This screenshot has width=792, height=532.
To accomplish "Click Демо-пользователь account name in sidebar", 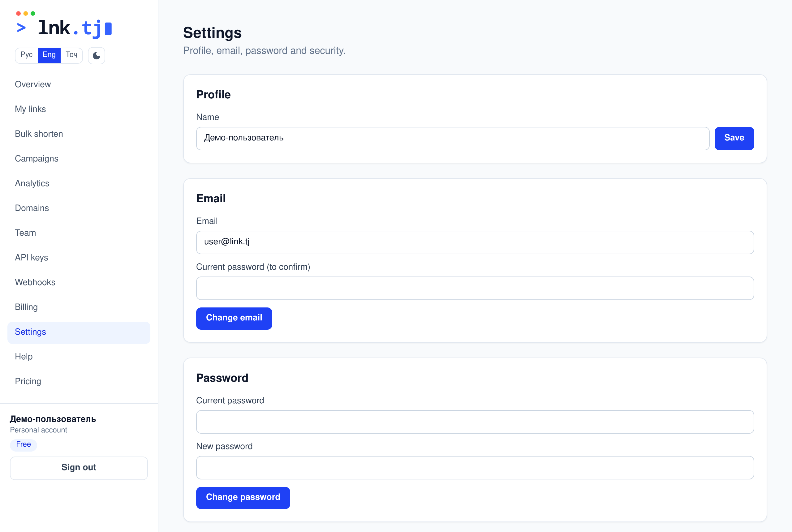I will [x=53, y=419].
